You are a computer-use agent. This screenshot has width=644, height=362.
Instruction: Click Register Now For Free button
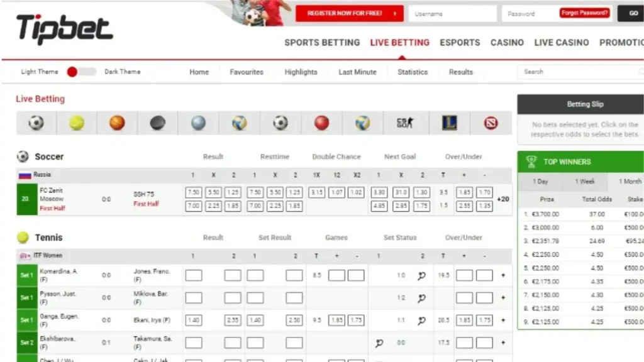[x=350, y=14]
